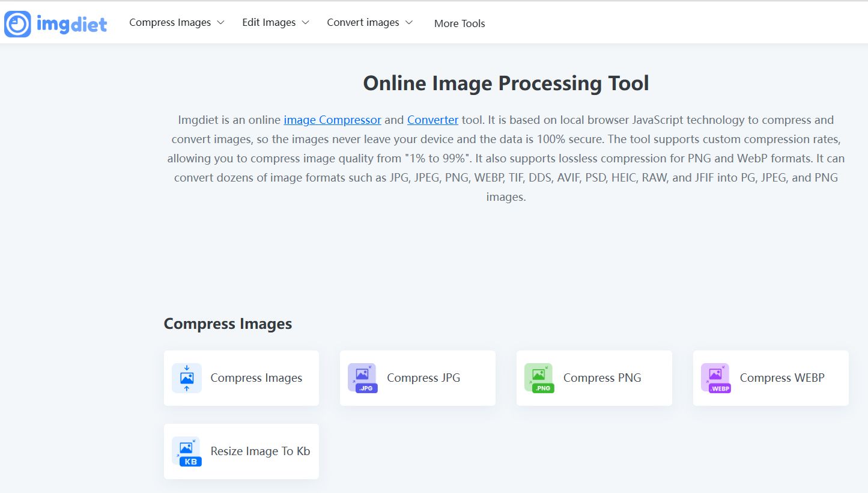868x493 pixels.
Task: Click the Resize Image To Kb icon
Action: click(187, 452)
